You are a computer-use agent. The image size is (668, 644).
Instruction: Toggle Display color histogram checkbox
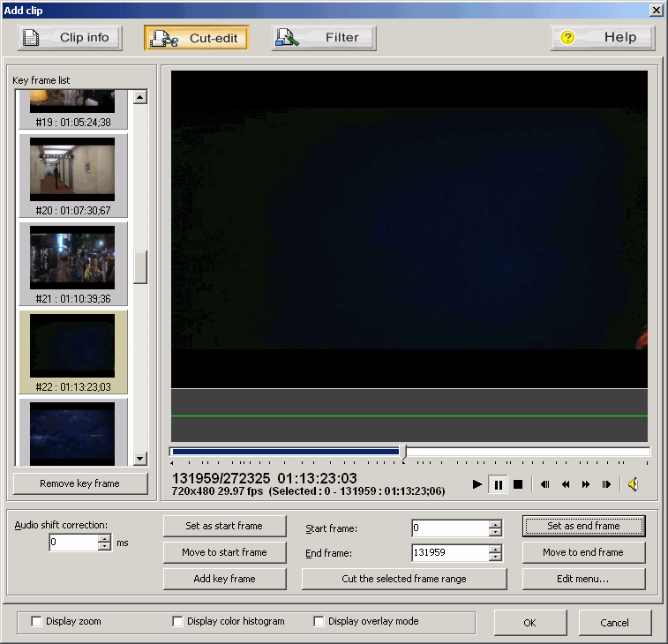[177, 622]
